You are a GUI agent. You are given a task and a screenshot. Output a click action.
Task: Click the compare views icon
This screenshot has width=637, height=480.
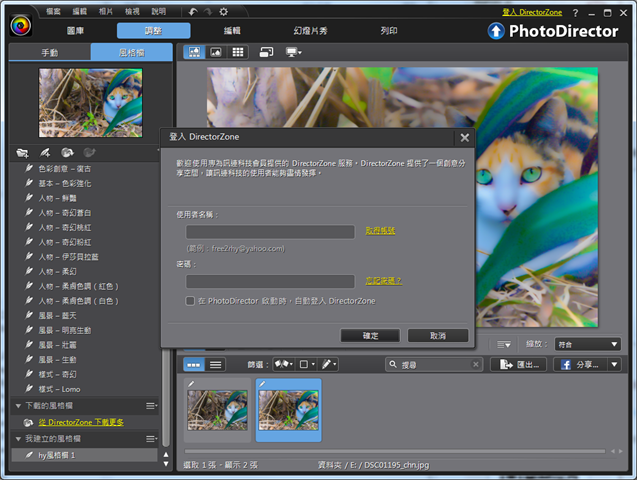point(266,52)
